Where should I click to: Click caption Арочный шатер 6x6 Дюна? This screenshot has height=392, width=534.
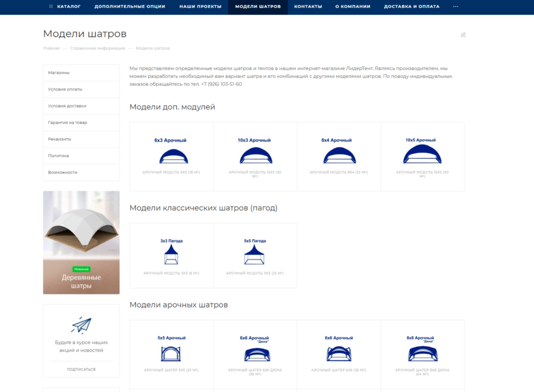[x=255, y=372]
